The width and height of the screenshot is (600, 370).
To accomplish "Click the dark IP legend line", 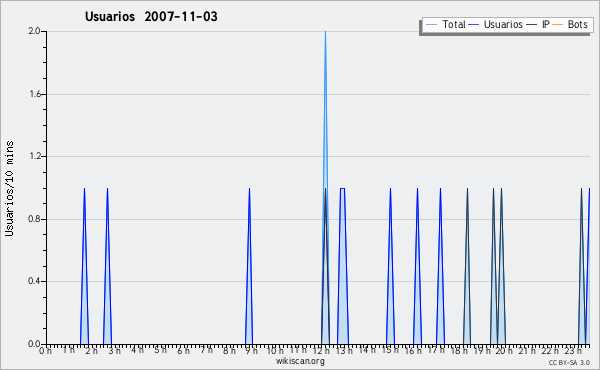I will tap(532, 25).
